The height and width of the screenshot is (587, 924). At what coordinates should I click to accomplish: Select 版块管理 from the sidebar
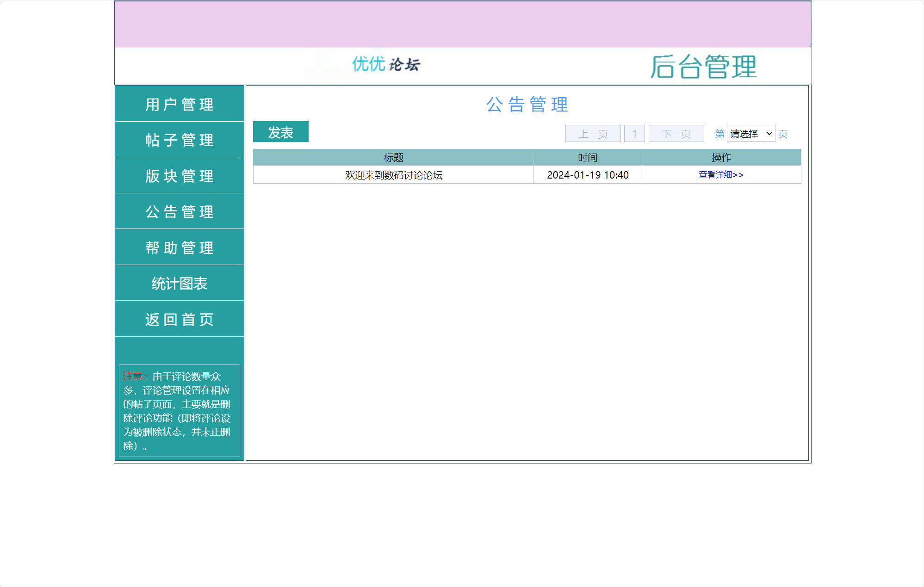(179, 176)
